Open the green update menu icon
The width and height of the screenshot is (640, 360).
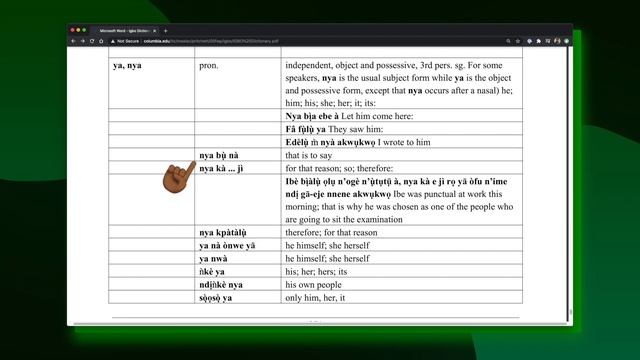point(567,41)
